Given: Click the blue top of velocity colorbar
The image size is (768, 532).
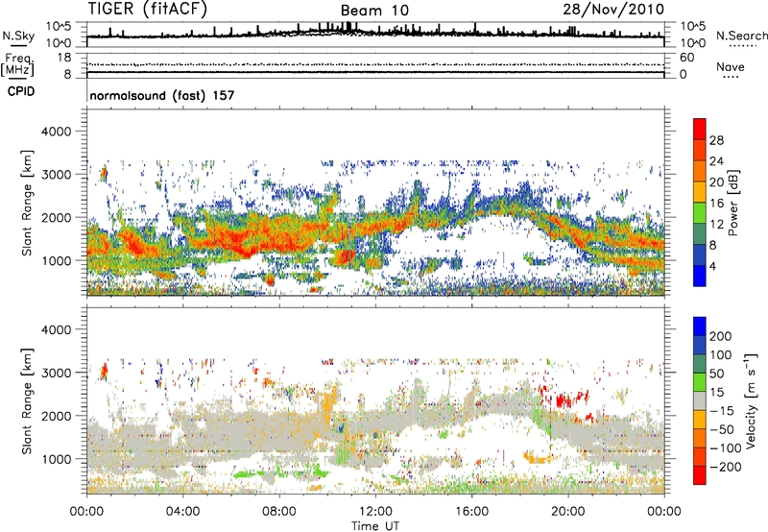Looking at the screenshot, I should pyautogui.click(x=700, y=326).
